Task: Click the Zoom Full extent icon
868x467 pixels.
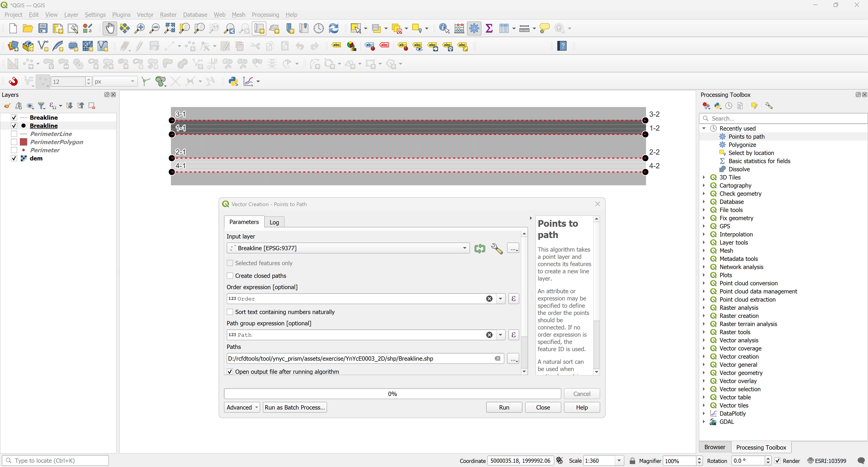Action: (170, 28)
